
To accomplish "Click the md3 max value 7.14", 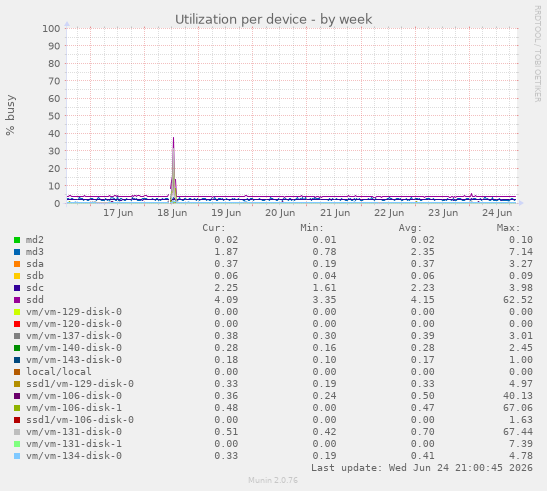I will pos(521,252).
